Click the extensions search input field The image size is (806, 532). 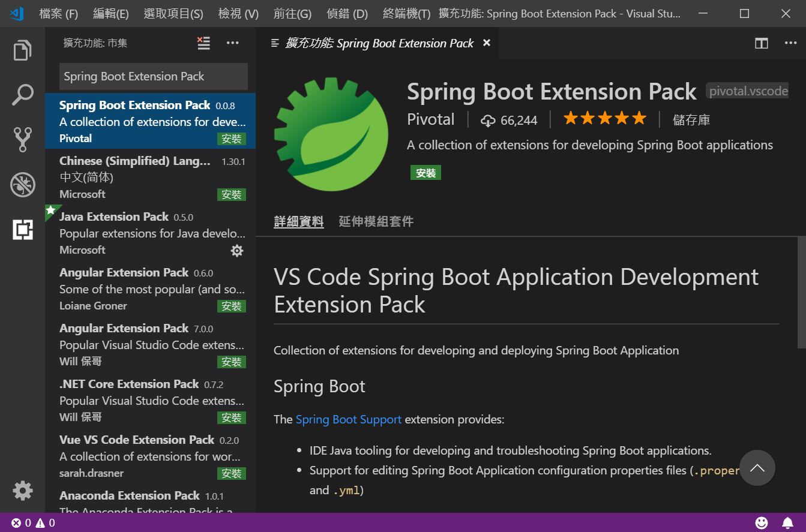(x=153, y=76)
